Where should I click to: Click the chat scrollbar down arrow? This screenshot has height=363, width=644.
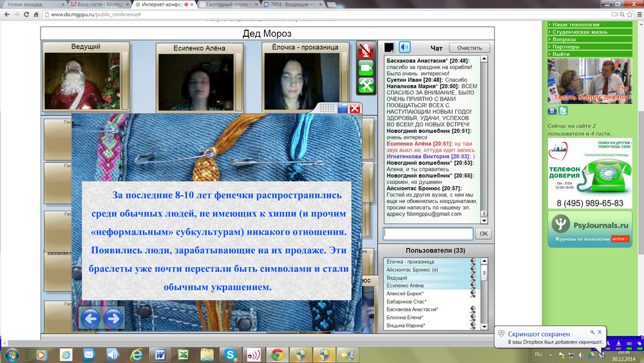484,221
